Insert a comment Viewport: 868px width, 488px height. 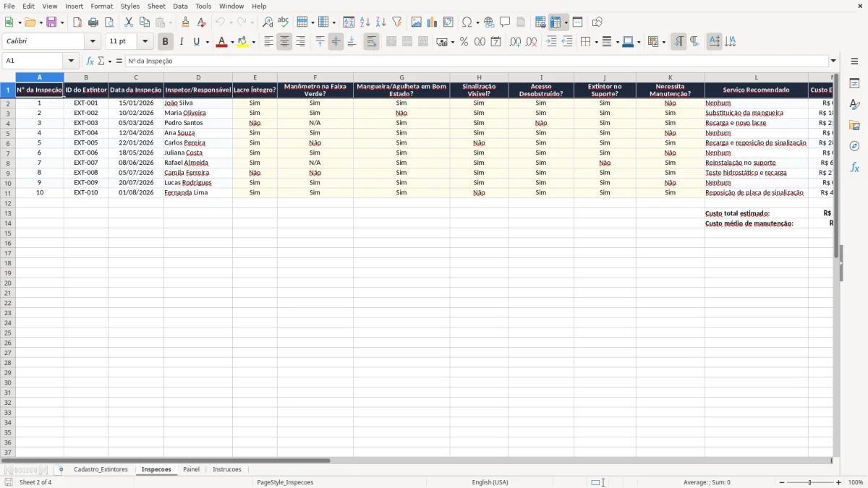coord(506,22)
